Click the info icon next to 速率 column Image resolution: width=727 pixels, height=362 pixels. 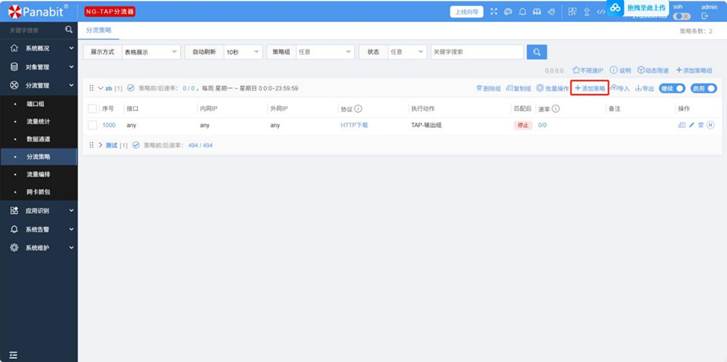pyautogui.click(x=555, y=109)
